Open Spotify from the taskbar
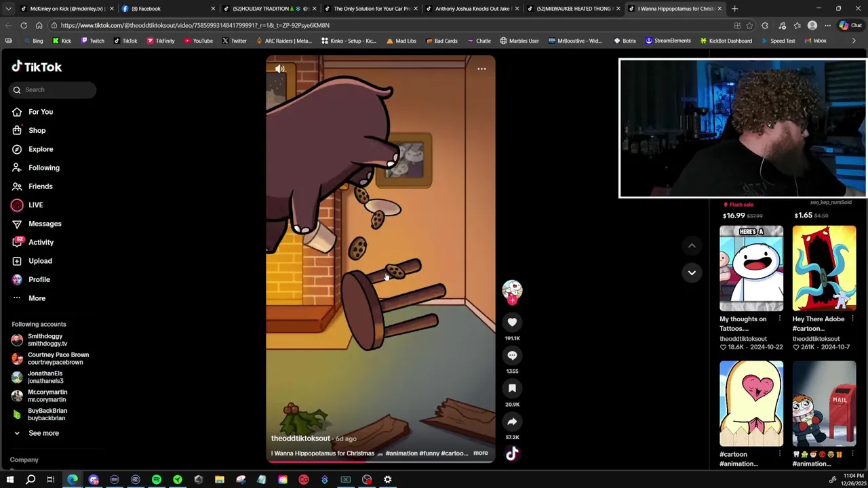 157,480
